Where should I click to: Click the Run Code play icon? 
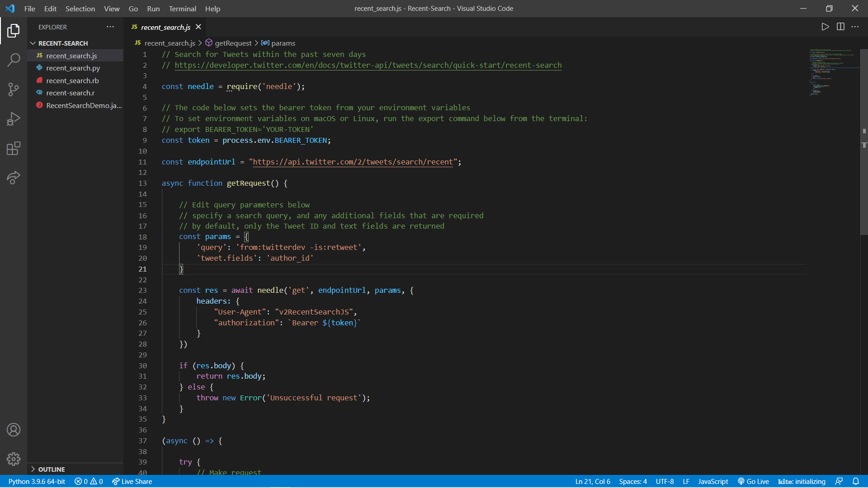pos(825,27)
